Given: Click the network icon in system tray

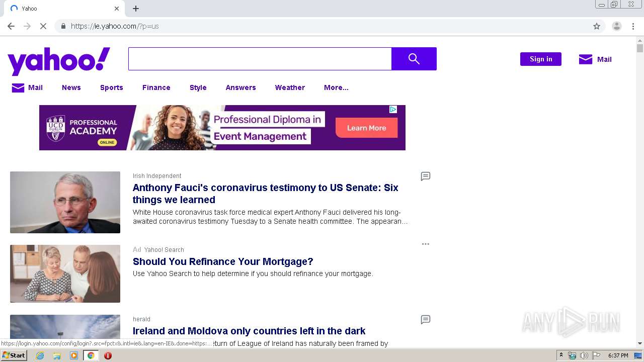Looking at the screenshot, I should [572, 355].
